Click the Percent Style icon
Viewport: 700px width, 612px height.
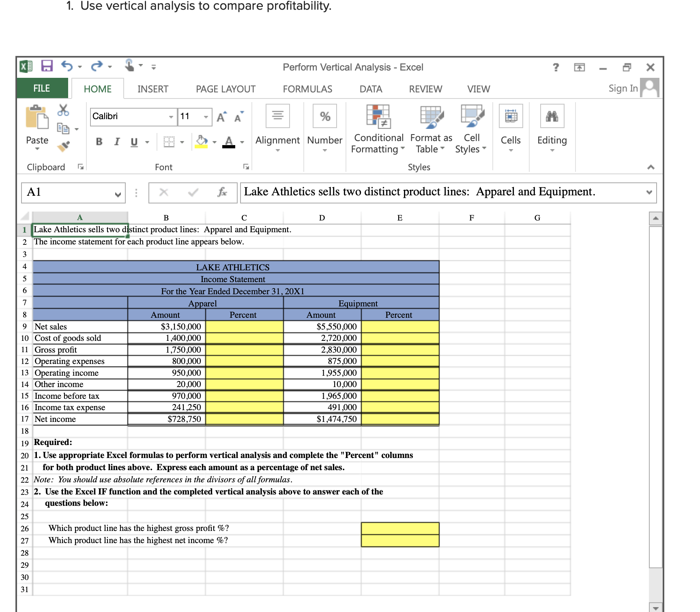(324, 116)
